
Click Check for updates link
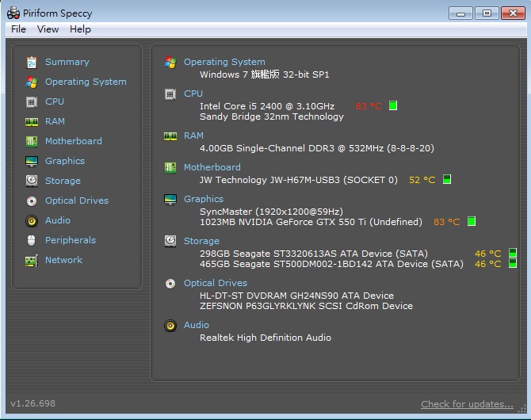pyautogui.click(x=467, y=404)
